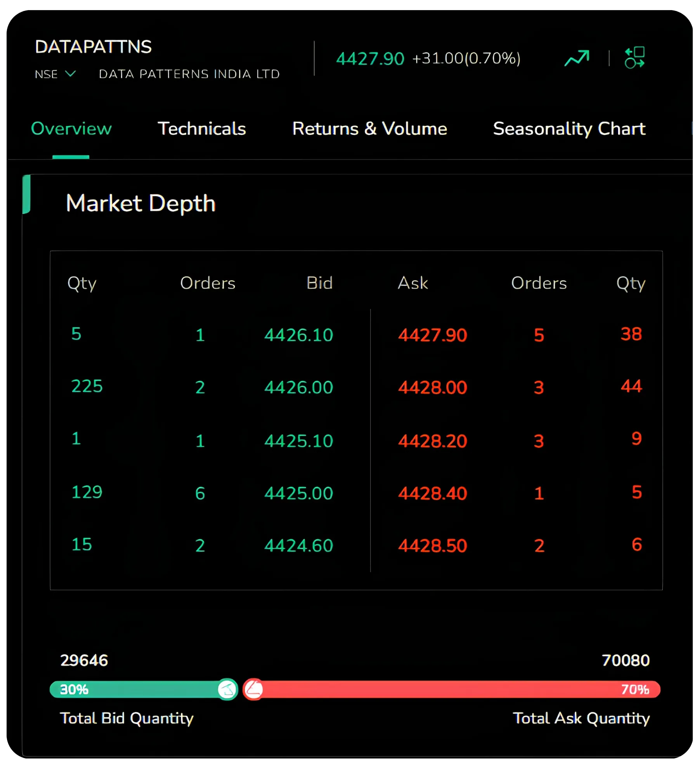Viewport: 700px width, 767px height.
Task: Click the compare/switch shapes icon
Action: click(x=634, y=57)
